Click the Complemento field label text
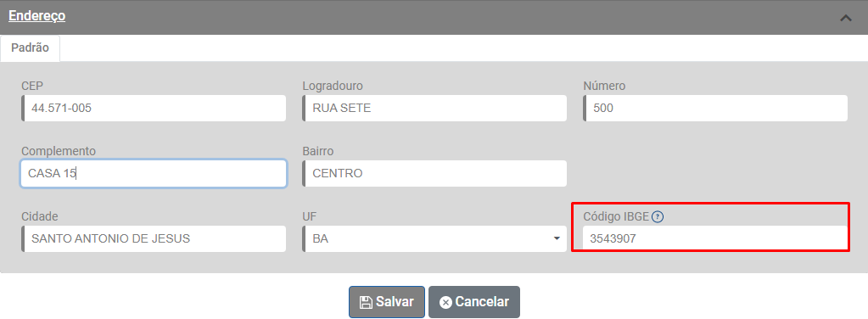868x319 pixels. point(59,151)
